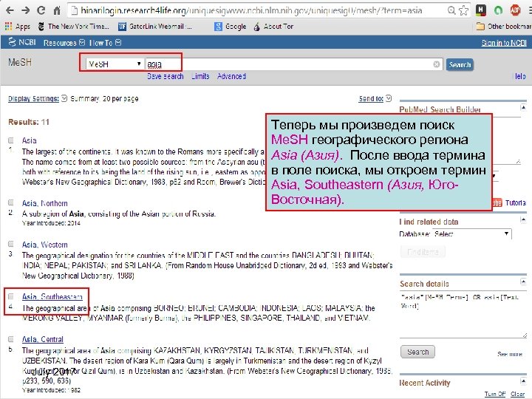Click the Save search link
Image resolution: width=532 pixels, height=399 pixels.
[166, 76]
